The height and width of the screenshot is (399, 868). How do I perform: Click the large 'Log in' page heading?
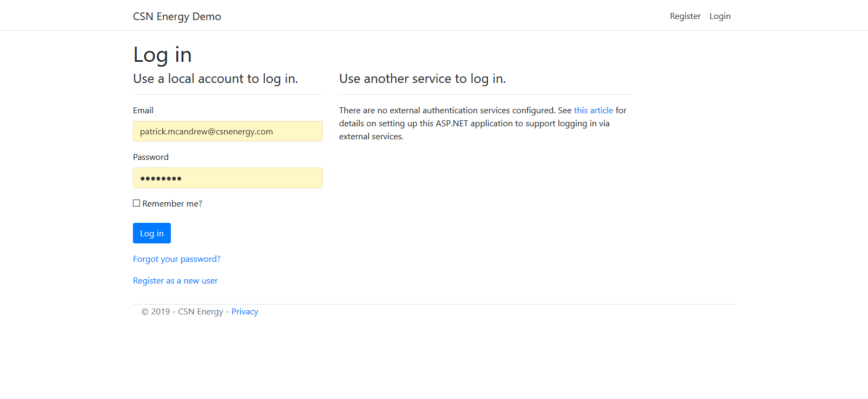[x=162, y=55]
